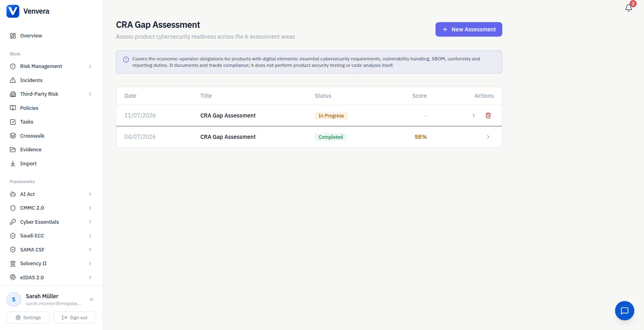The height and width of the screenshot is (330, 644).
Task: Click the Tasks check-square icon
Action: [13, 122]
